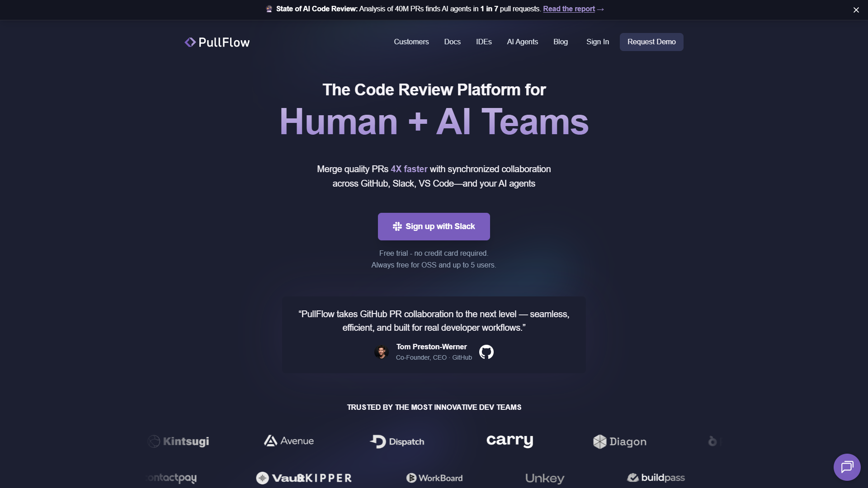Click the Co-Founder, CEO · GitHub caption
The image size is (868, 488).
coord(434,357)
